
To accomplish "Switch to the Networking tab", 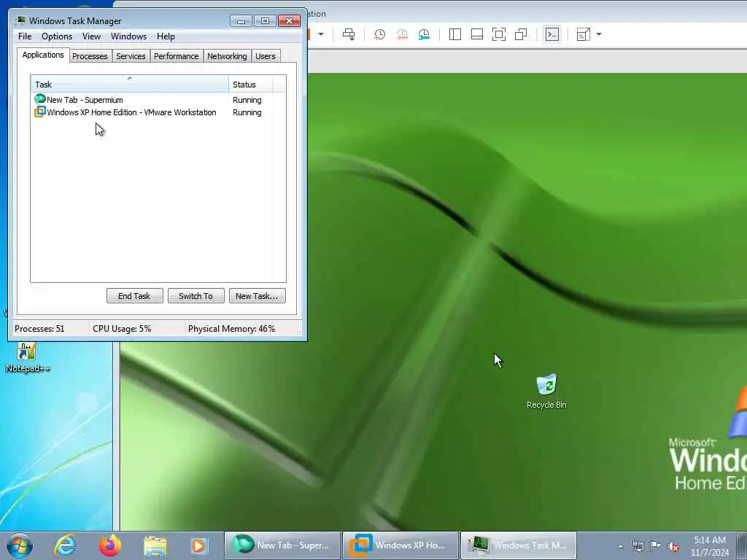I will tap(227, 56).
